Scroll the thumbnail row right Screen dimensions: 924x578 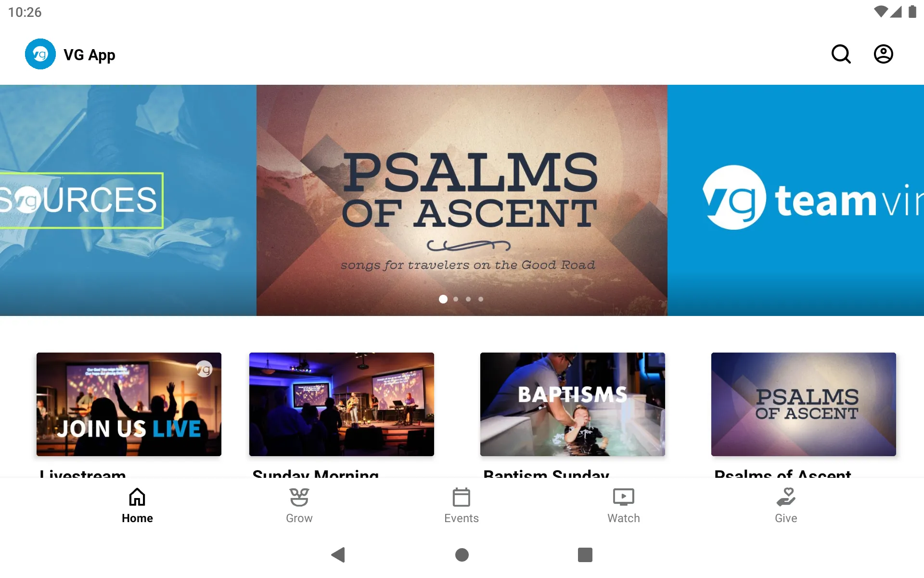coord(898,413)
